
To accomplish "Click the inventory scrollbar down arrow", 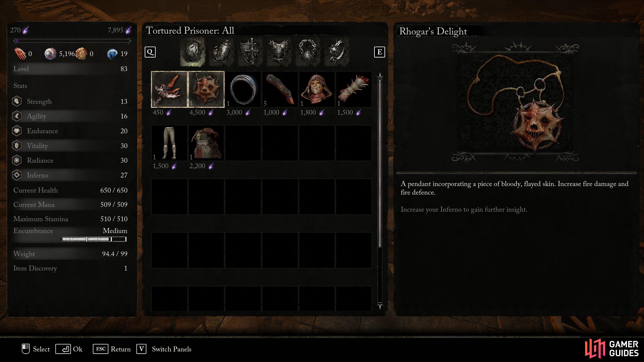I will tap(380, 306).
